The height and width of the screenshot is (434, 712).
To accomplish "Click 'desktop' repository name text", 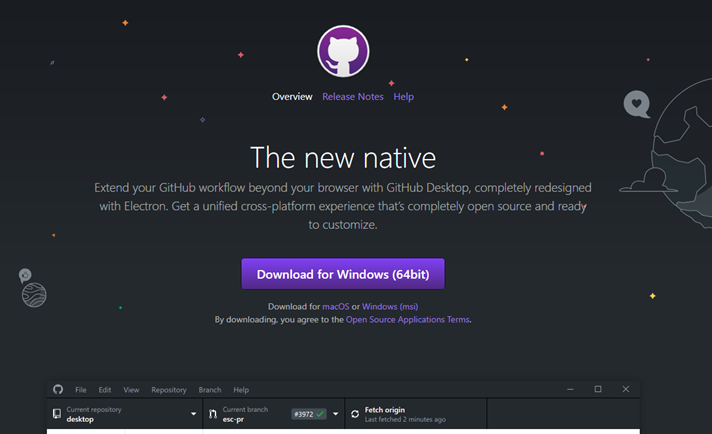I will pos(80,419).
